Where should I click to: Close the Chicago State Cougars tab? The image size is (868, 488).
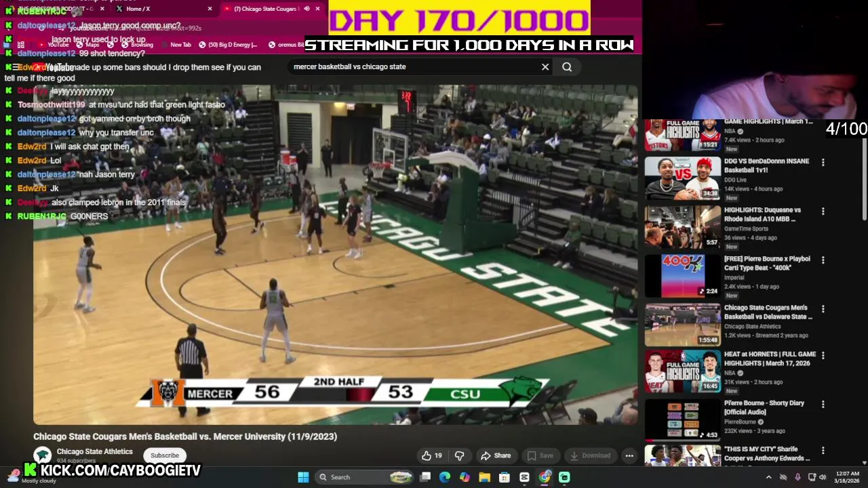tap(317, 9)
